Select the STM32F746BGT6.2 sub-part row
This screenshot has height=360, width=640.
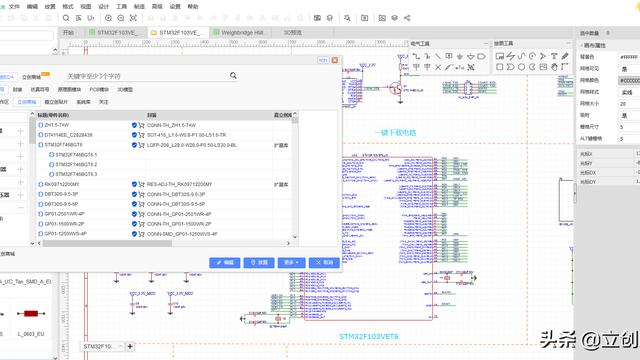[x=76, y=164]
